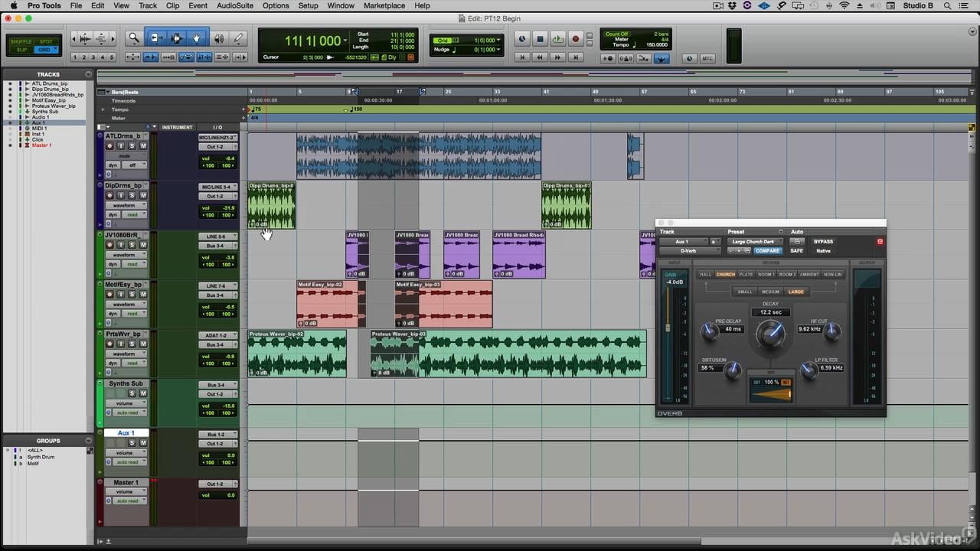
Task: Activate zoom preset 1
Action: [75, 57]
